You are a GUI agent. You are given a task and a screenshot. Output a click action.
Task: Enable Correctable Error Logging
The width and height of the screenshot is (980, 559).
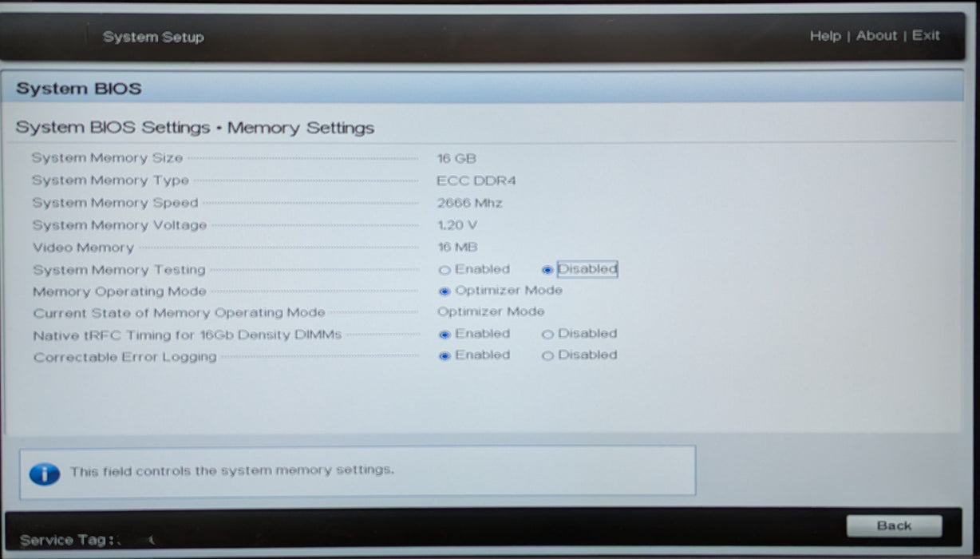445,356
